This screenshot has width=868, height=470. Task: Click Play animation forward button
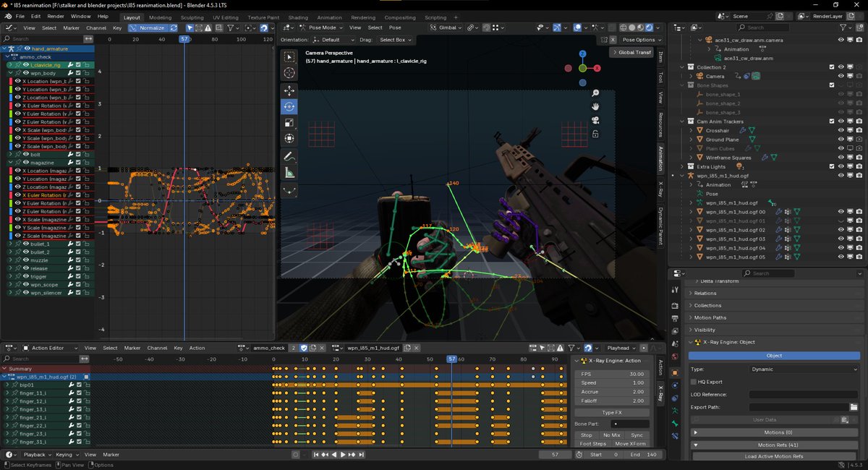click(x=343, y=455)
